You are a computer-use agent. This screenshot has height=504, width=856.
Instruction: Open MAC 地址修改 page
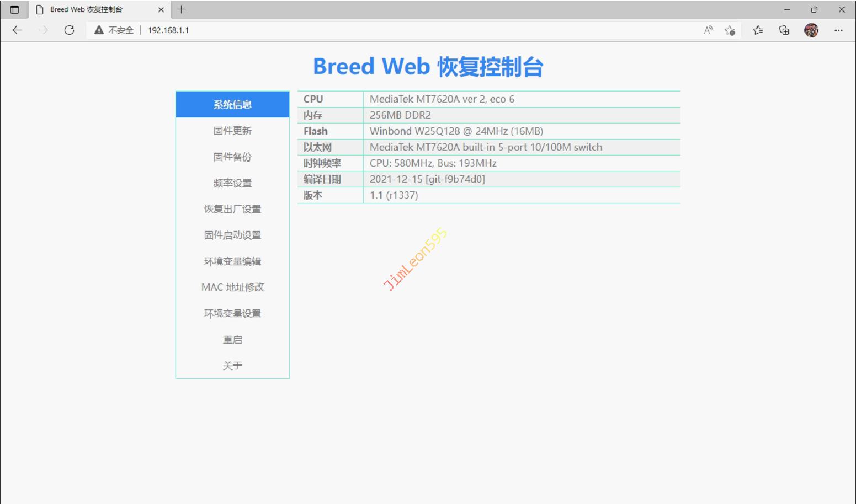click(x=232, y=287)
